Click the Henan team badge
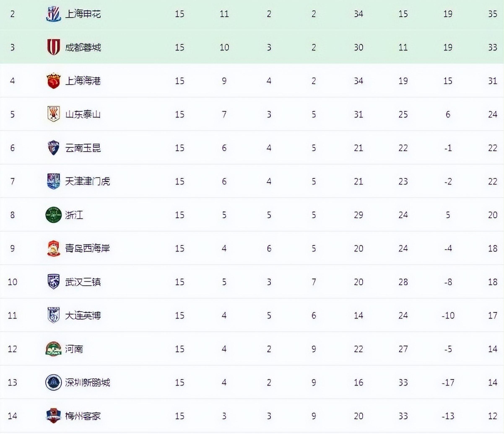 point(53,349)
